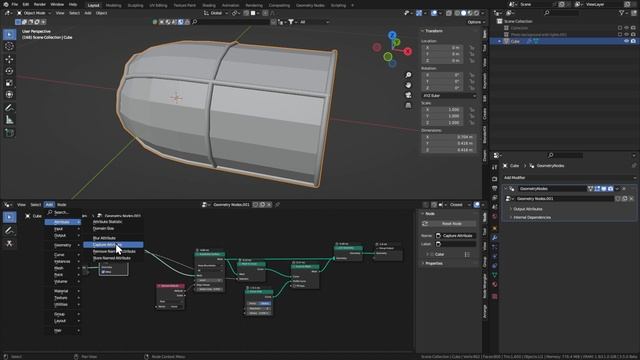Image resolution: width=640 pixels, height=360 pixels.
Task: Select the Move tool in viewport toolbar
Action: pos(9,60)
